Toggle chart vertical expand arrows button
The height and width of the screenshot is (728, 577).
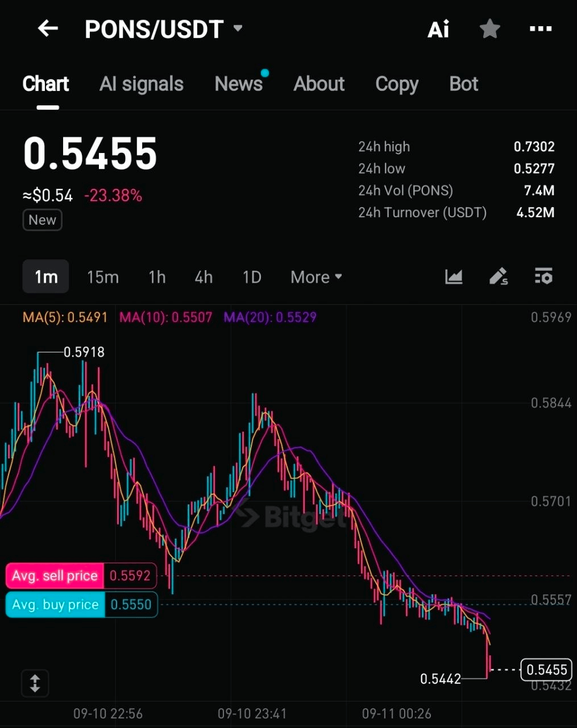[x=35, y=683]
